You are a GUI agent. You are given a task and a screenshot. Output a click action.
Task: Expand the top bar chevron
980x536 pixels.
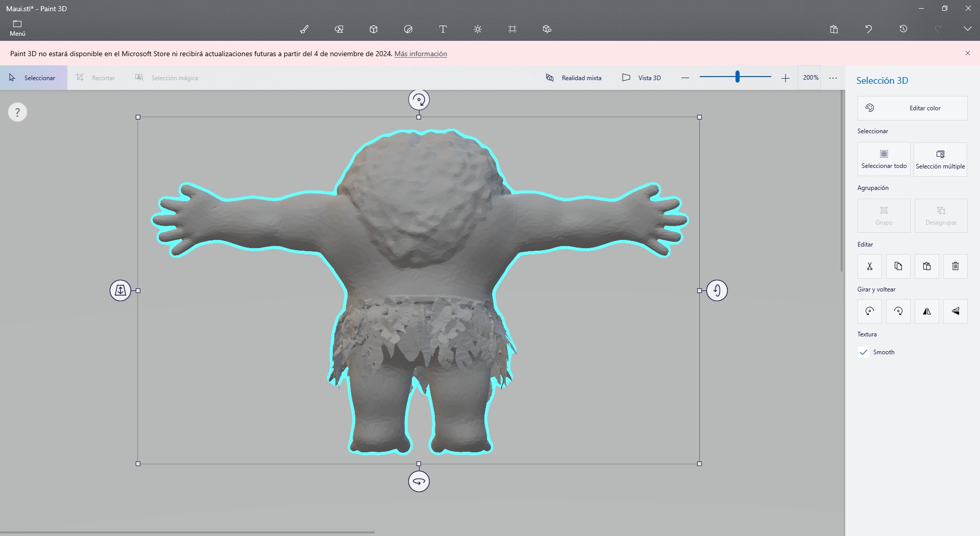tap(968, 29)
